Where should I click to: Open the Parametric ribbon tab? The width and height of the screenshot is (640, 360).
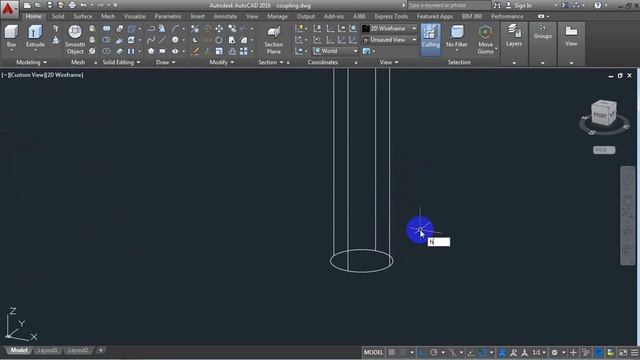(168, 16)
